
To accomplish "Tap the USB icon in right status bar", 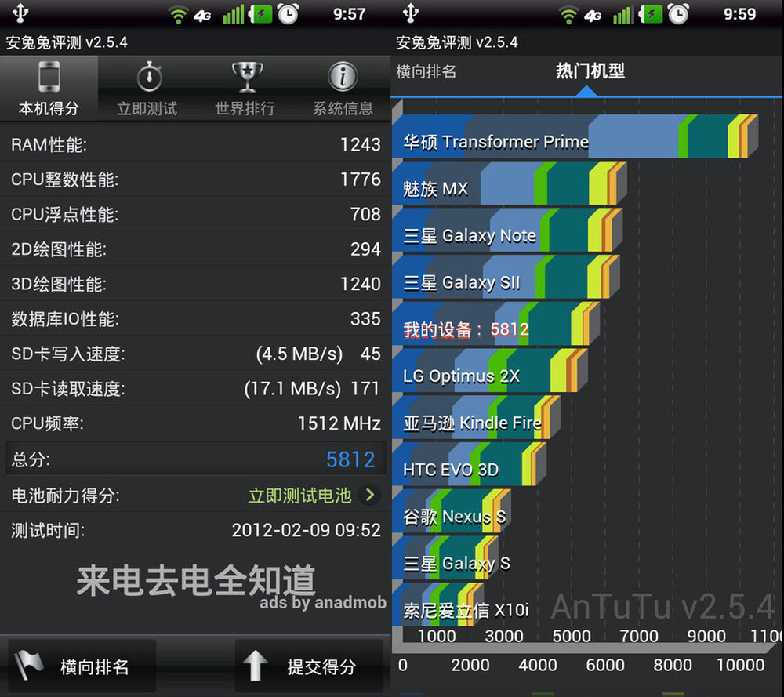I will pyautogui.click(x=411, y=13).
